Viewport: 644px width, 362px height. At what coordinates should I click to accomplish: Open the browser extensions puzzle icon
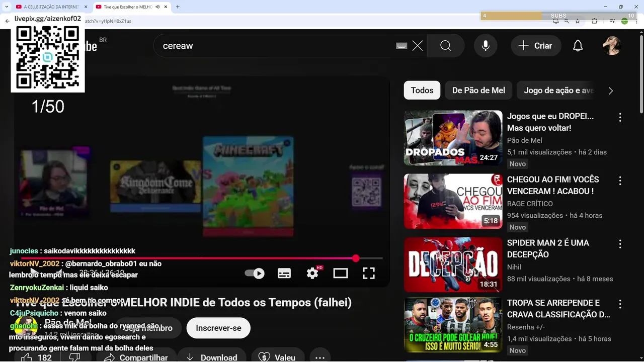pyautogui.click(x=594, y=21)
